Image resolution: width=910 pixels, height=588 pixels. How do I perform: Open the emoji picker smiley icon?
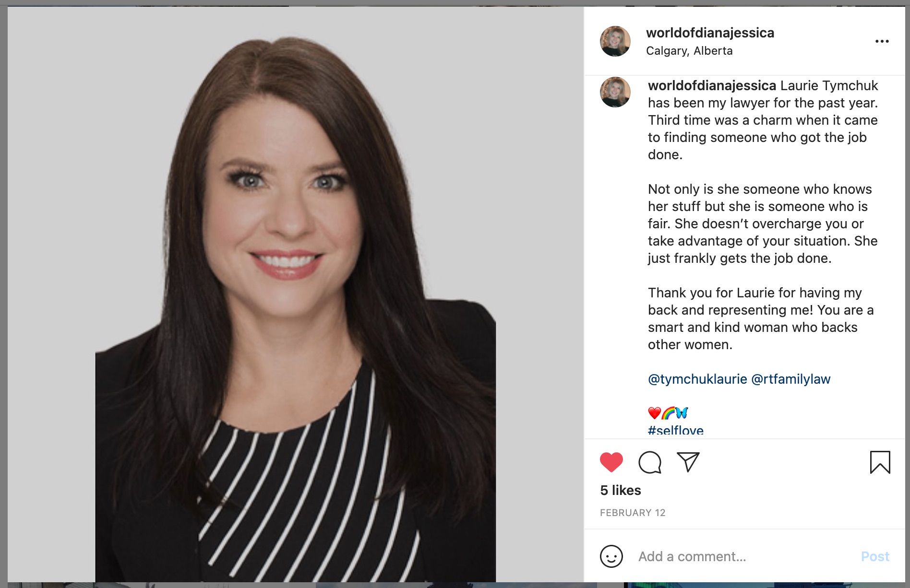point(611,556)
